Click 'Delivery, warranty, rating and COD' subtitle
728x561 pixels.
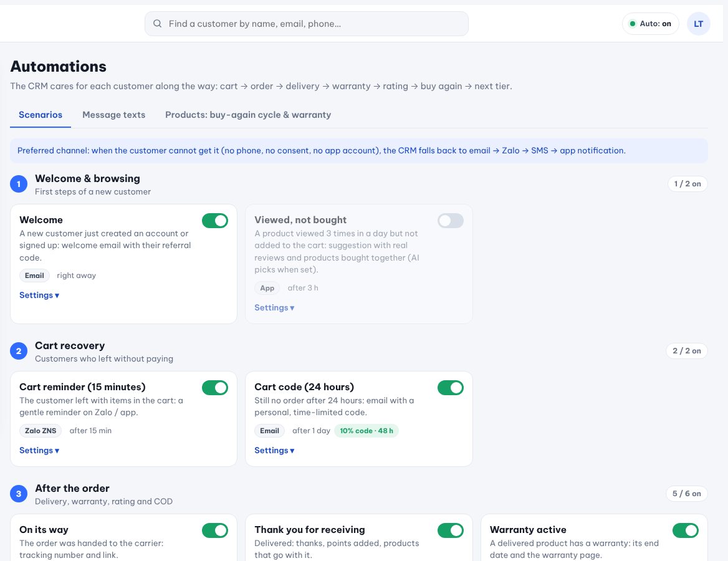[x=103, y=501]
